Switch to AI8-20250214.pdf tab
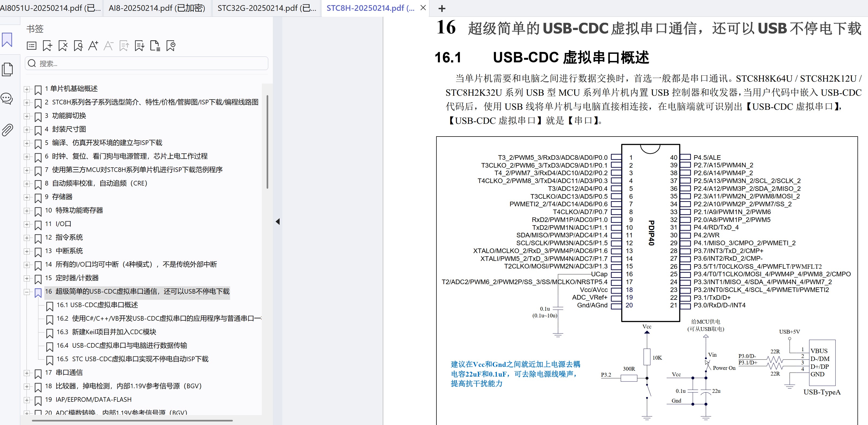Image resolution: width=868 pixels, height=425 pixels. point(157,8)
